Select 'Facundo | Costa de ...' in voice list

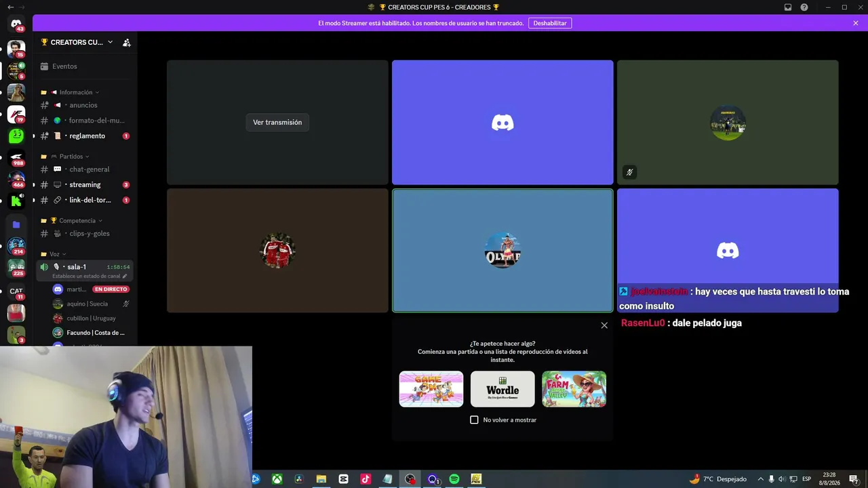pyautogui.click(x=91, y=333)
